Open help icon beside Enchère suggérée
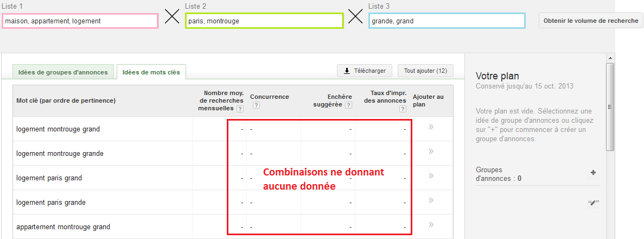The width and height of the screenshot is (644, 239). point(348,105)
